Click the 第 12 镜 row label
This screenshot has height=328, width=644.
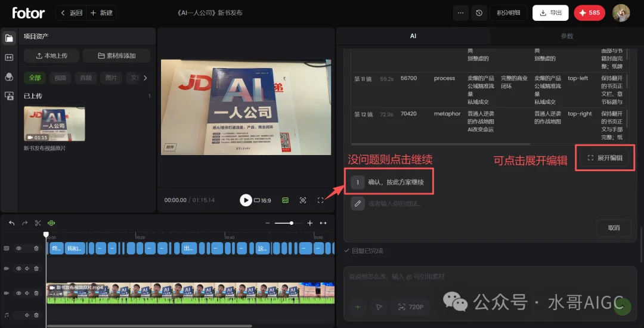pos(363,114)
